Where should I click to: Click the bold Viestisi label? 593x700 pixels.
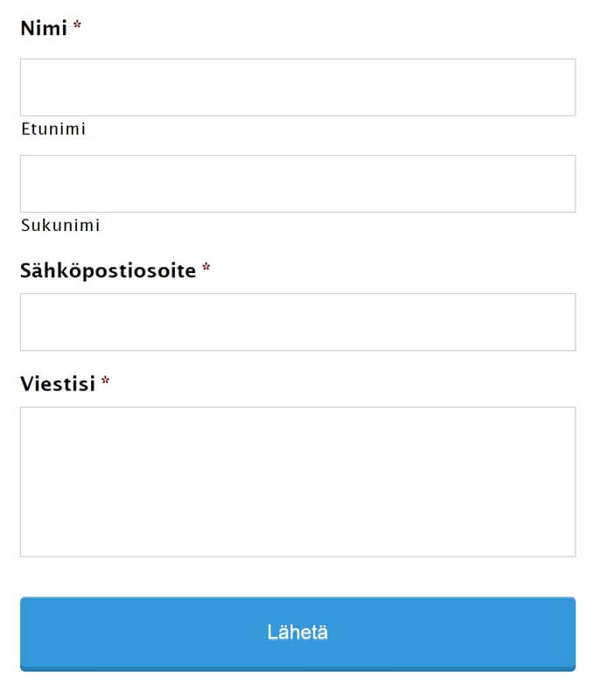click(x=57, y=383)
